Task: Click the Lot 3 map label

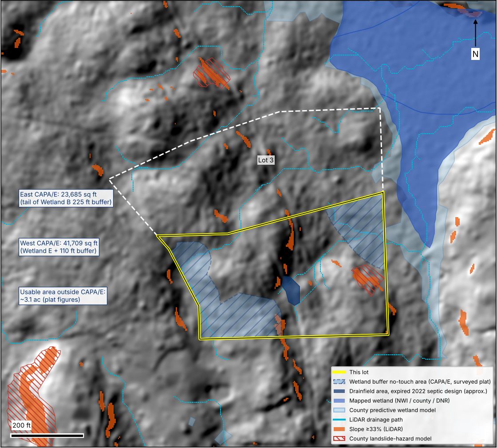Action: [x=266, y=160]
